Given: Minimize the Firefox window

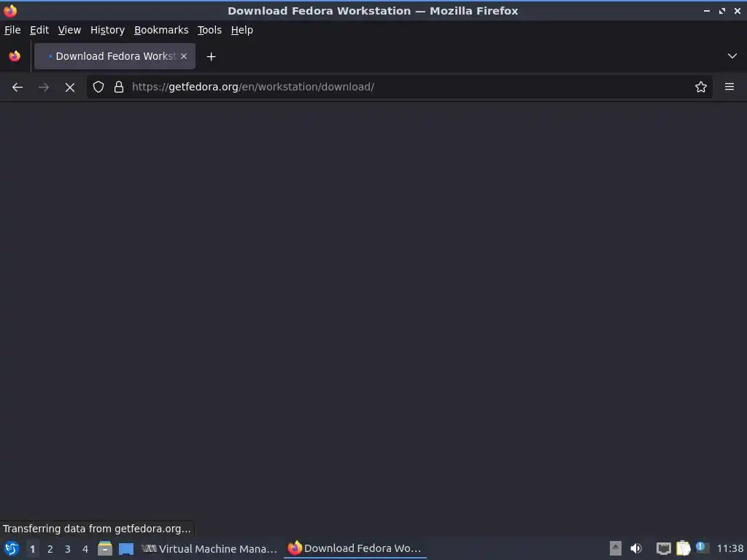Looking at the screenshot, I should click(x=707, y=10).
